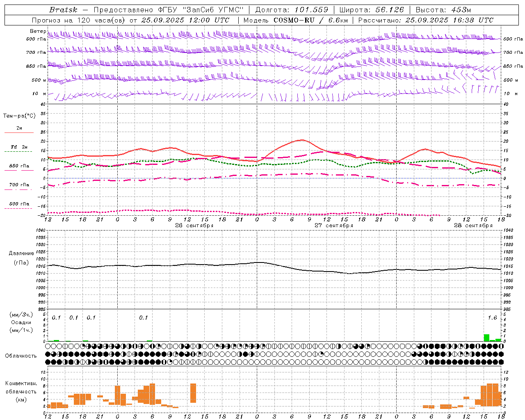525x420 pixels.
Task: Click the longitude value 'Долгота: 101.559'
Action: (292, 10)
